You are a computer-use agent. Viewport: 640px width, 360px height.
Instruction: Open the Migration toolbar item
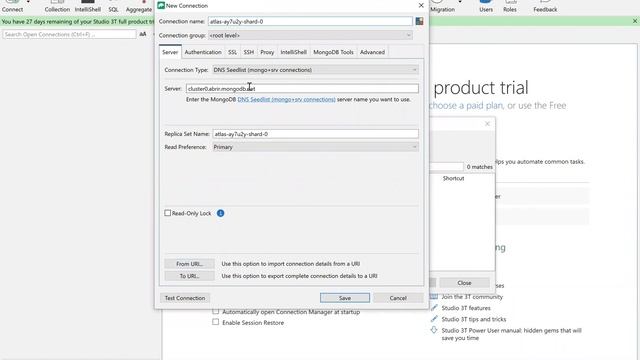[x=442, y=7]
